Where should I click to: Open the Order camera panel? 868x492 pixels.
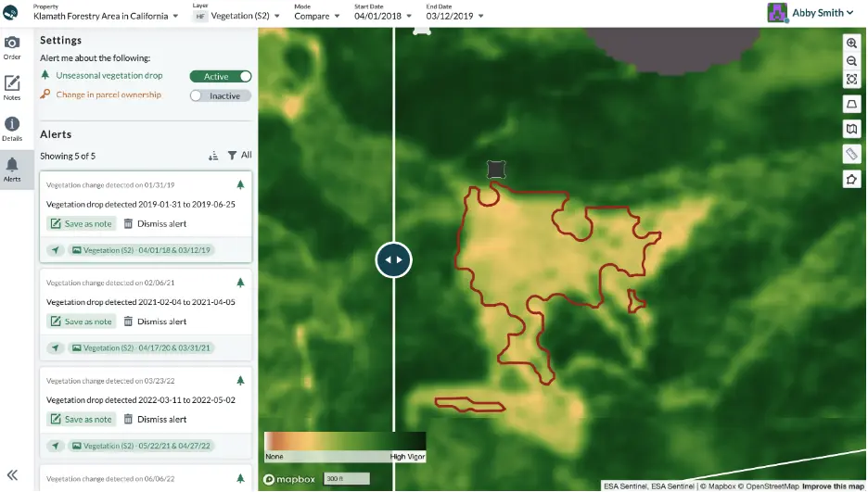(x=12, y=47)
